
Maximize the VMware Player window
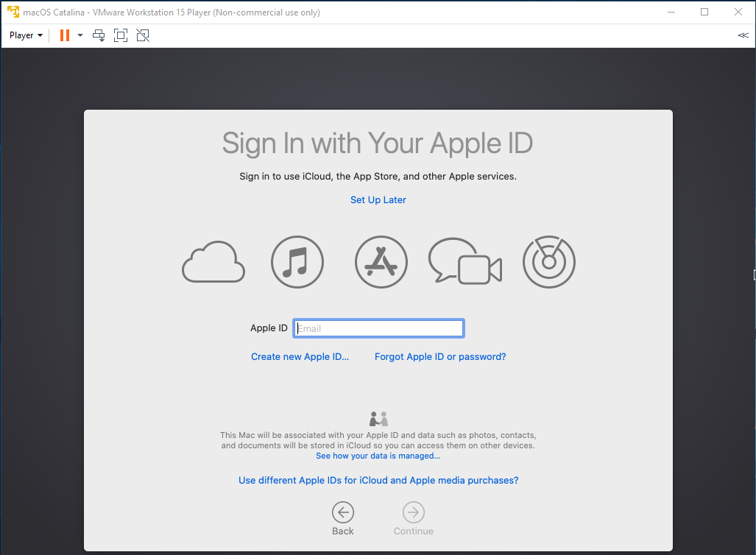tap(704, 12)
